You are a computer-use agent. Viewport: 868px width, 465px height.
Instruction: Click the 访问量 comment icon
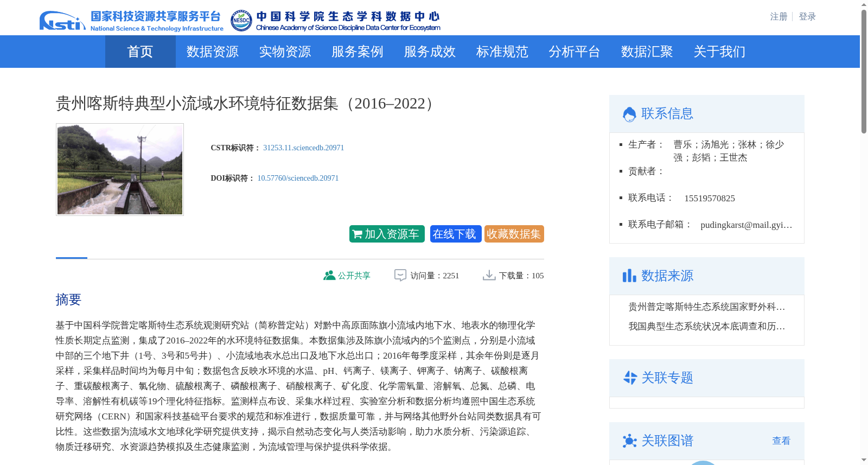(x=400, y=275)
